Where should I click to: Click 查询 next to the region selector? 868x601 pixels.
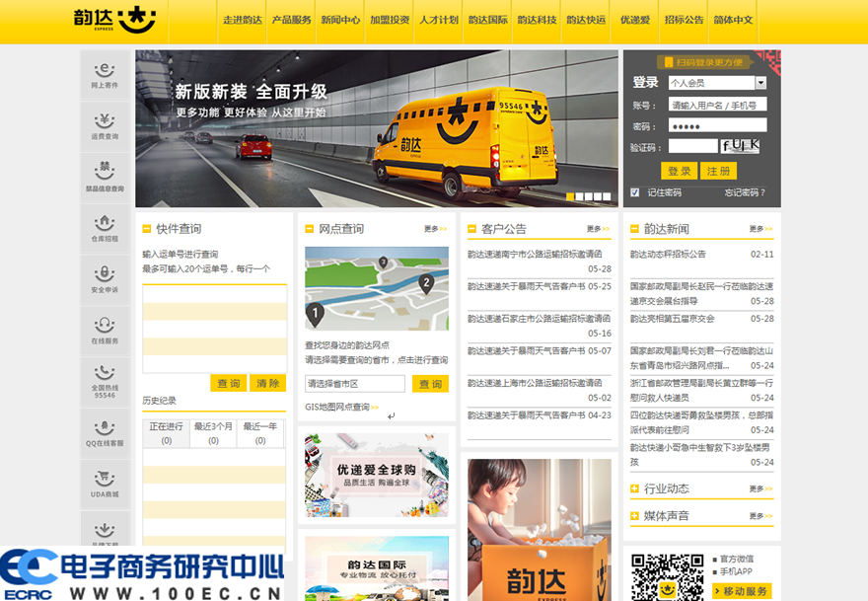430,384
